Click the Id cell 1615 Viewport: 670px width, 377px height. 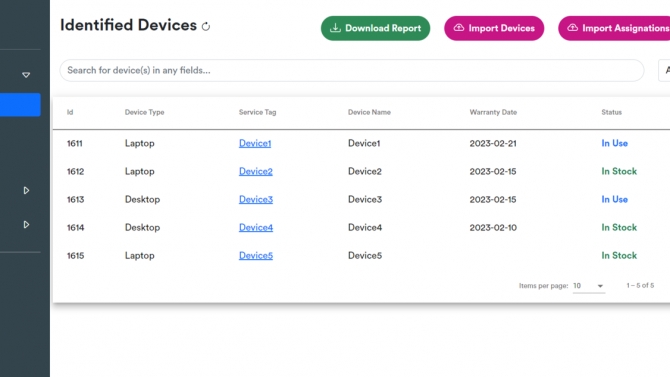[75, 256]
